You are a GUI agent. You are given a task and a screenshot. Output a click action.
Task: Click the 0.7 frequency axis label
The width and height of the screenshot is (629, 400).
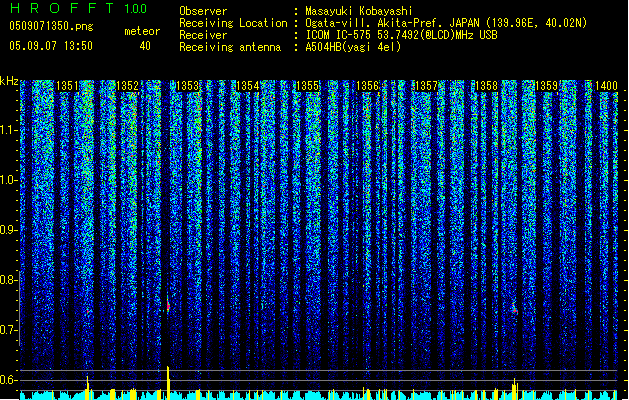pos(9,330)
